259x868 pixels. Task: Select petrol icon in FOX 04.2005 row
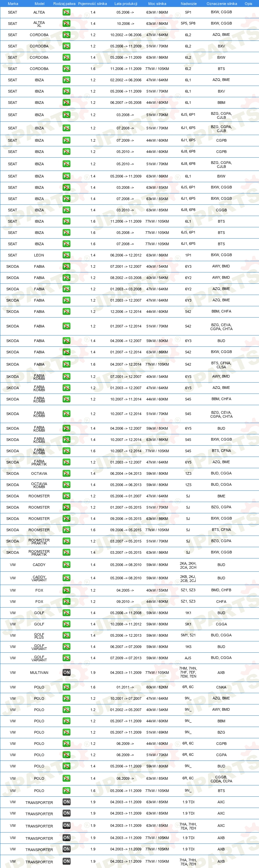click(x=66, y=591)
